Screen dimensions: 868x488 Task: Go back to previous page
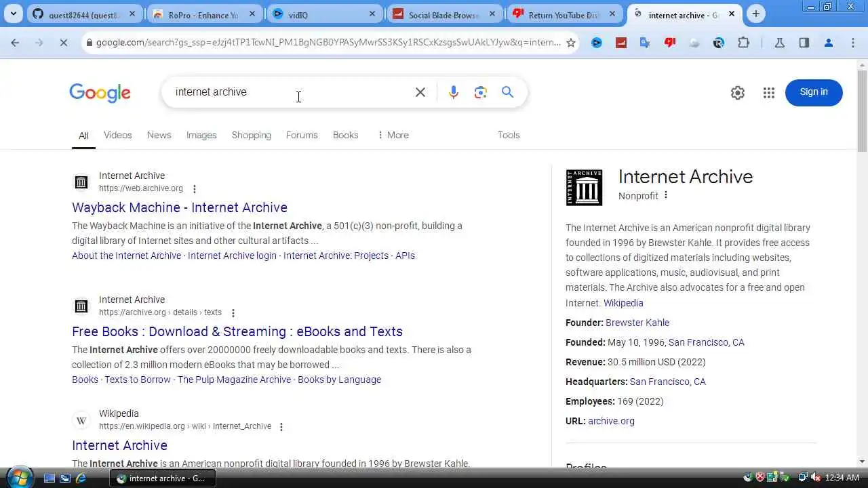[x=15, y=43]
